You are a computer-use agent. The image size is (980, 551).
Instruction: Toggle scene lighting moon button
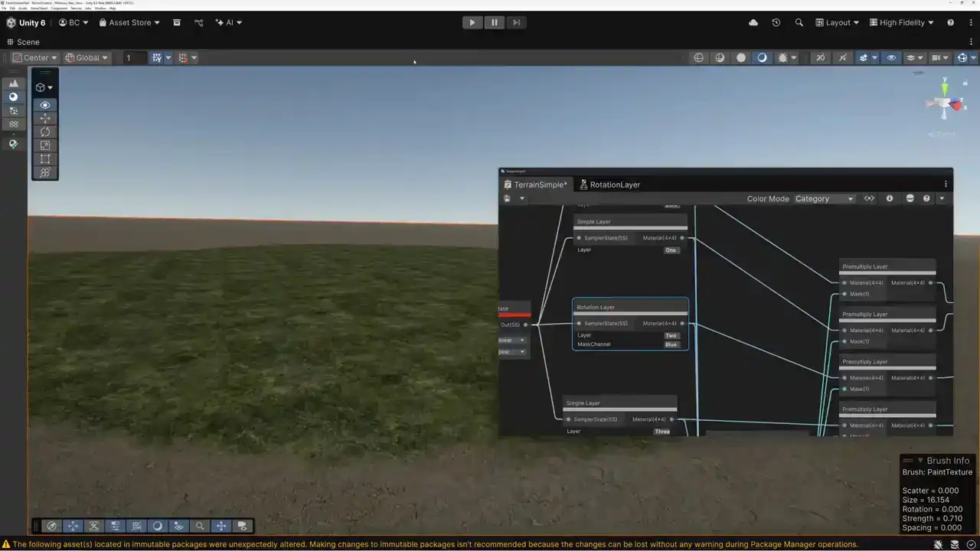coord(762,57)
